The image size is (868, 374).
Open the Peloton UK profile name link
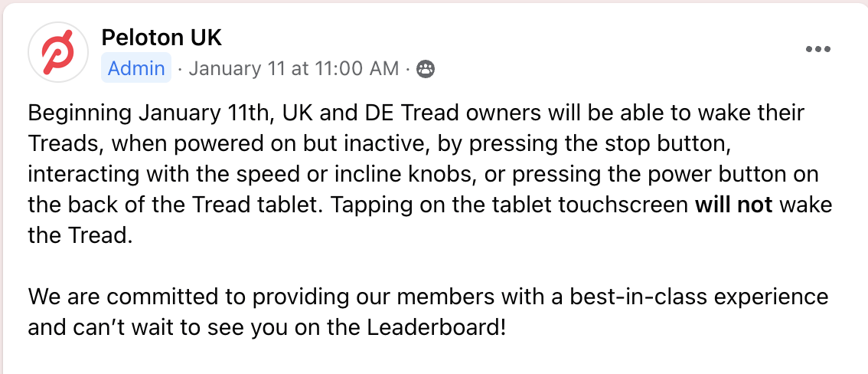[162, 38]
